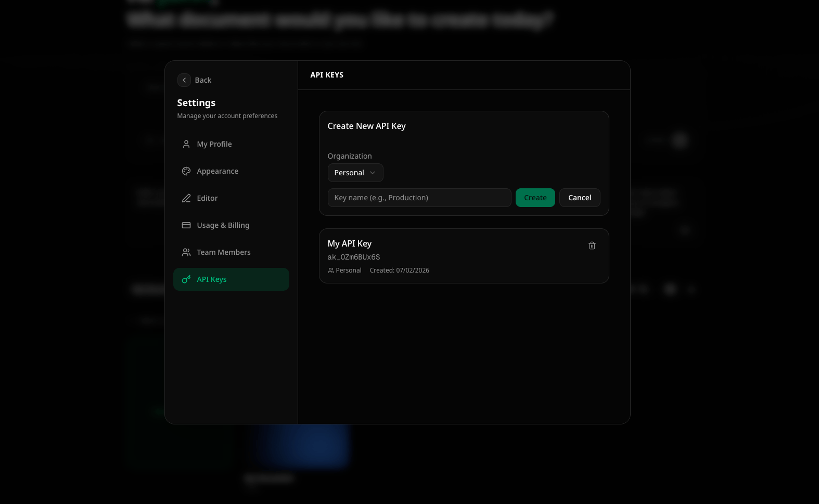The width and height of the screenshot is (819, 504).
Task: Click the API Keys key icon
Action: [x=186, y=279]
